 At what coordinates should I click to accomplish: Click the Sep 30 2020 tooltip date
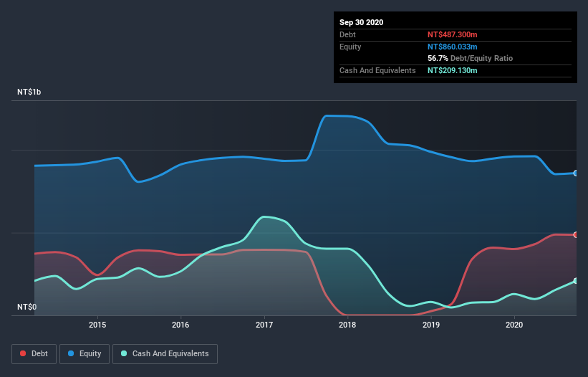(362, 22)
